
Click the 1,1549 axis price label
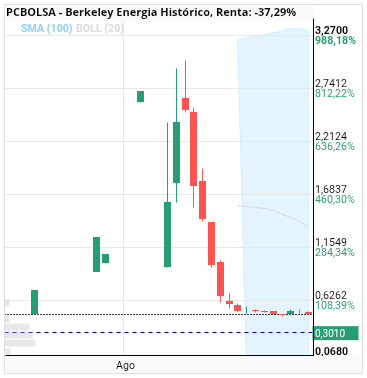[x=331, y=242]
